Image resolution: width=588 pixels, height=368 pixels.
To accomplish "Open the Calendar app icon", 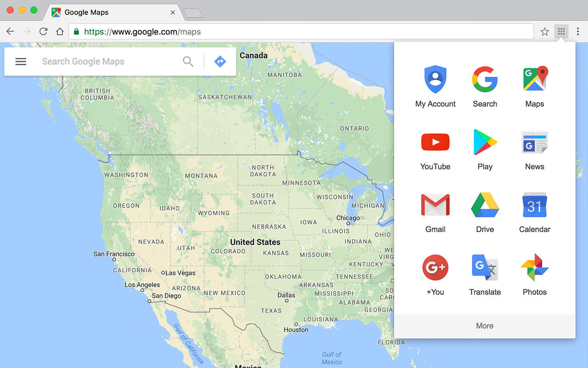I will click(x=535, y=205).
